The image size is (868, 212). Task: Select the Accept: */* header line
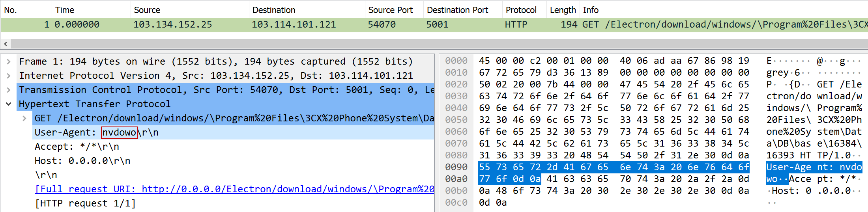[77, 147]
